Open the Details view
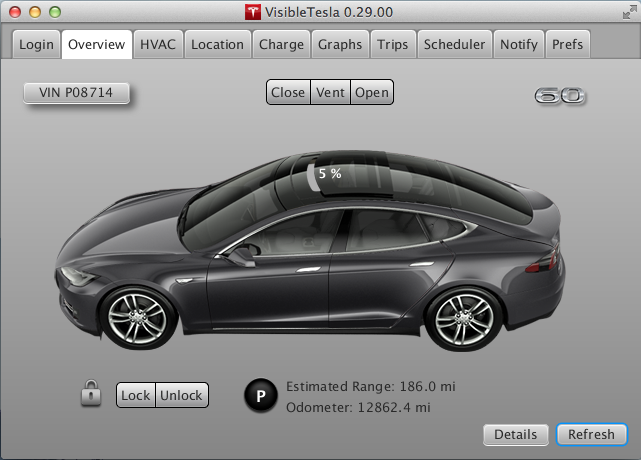Viewport: 641px width, 460px height. 515,434
